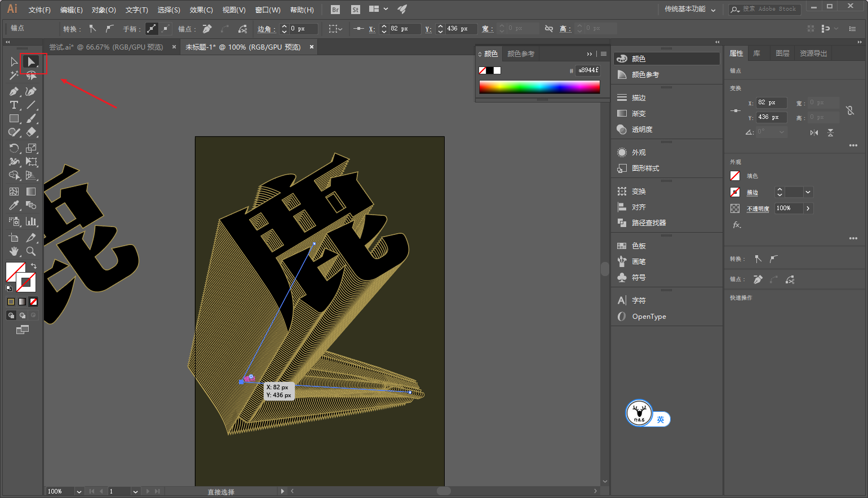Pick the Eyedropper tool

pyautogui.click(x=14, y=206)
